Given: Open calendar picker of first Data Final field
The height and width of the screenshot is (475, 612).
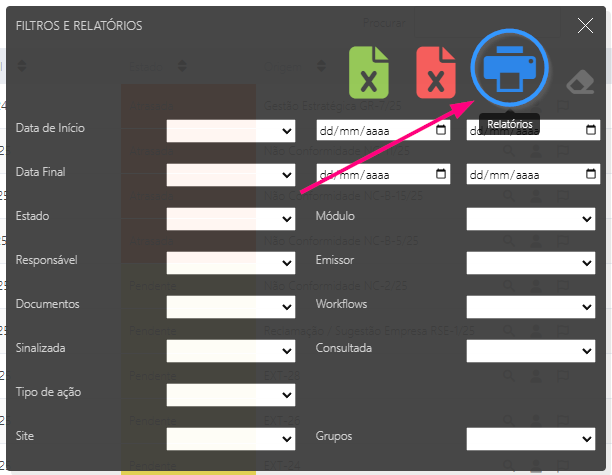Looking at the screenshot, I should point(441,174).
